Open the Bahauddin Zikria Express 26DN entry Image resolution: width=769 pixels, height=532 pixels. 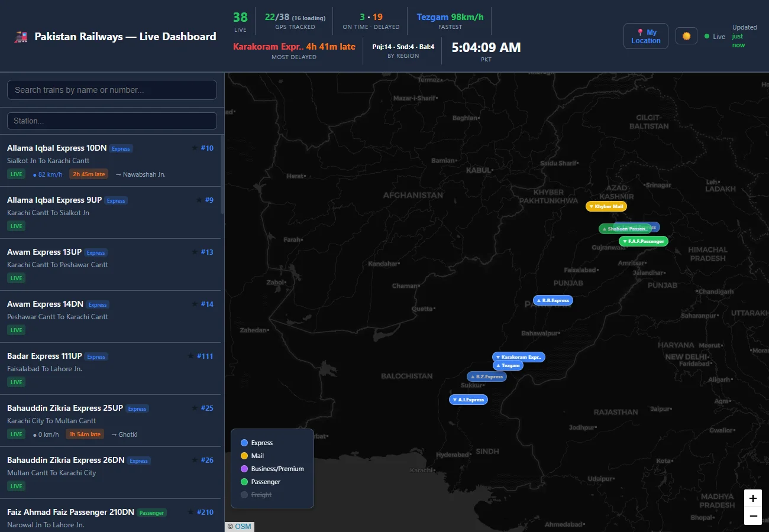pos(111,473)
